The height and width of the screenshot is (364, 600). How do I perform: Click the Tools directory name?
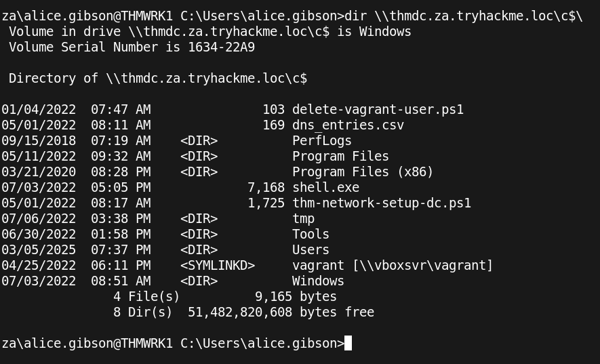311,235
